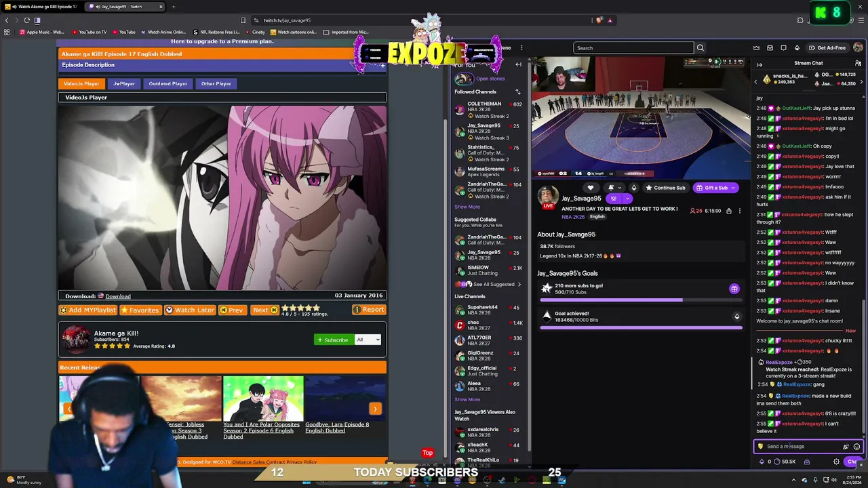The image size is (868, 488).
Task: Bookmark this page with the bookmark icon
Action: [x=243, y=20]
